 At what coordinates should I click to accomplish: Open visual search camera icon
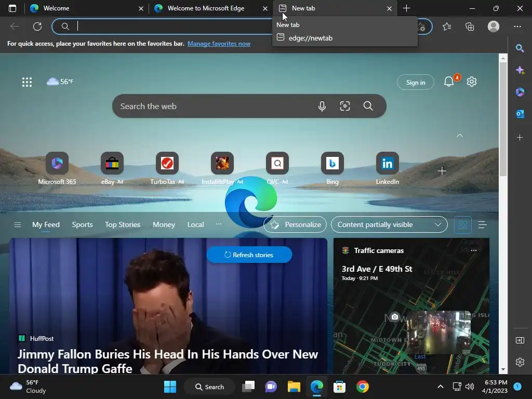(x=345, y=106)
